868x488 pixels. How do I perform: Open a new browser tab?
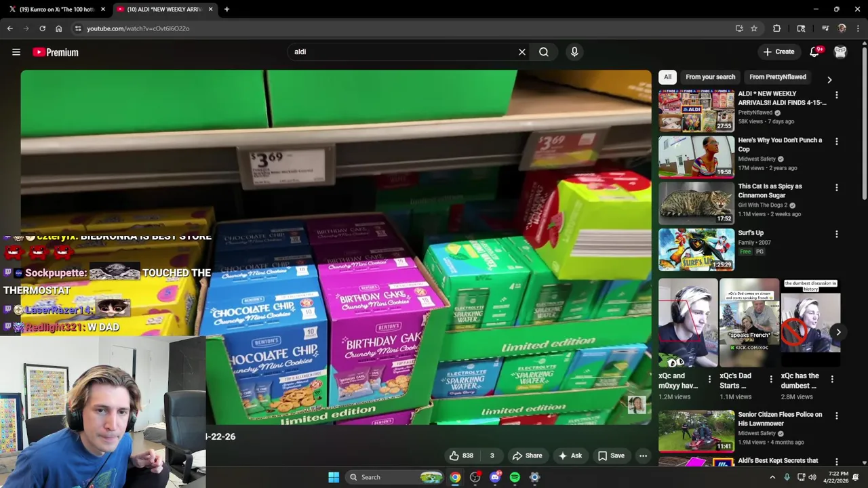(x=226, y=9)
